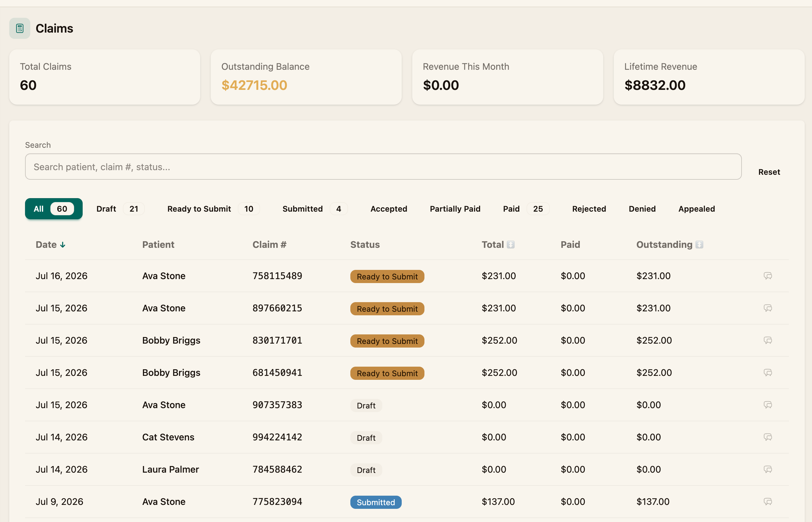Click Draft badge in Cat Stevens row

coord(366,438)
